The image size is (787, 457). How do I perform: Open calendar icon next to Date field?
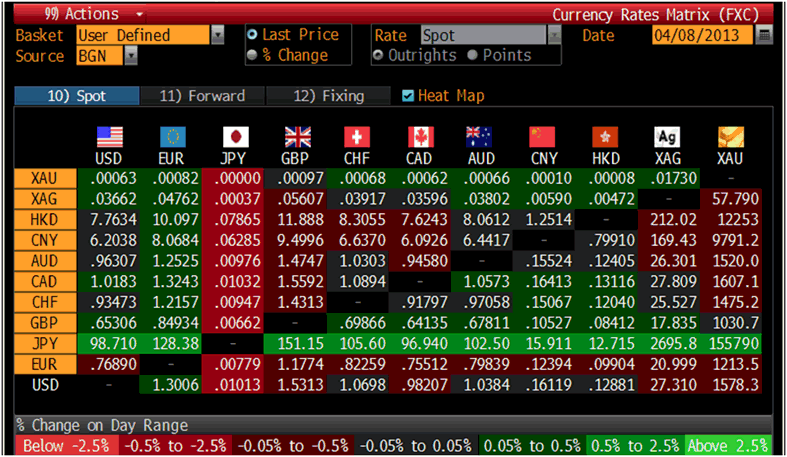pos(765,35)
